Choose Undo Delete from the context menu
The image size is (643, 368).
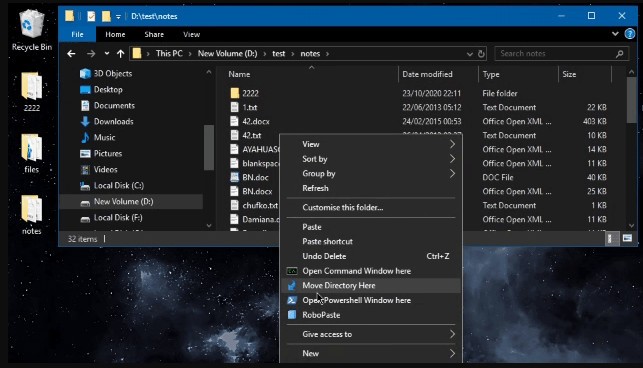[371, 256]
